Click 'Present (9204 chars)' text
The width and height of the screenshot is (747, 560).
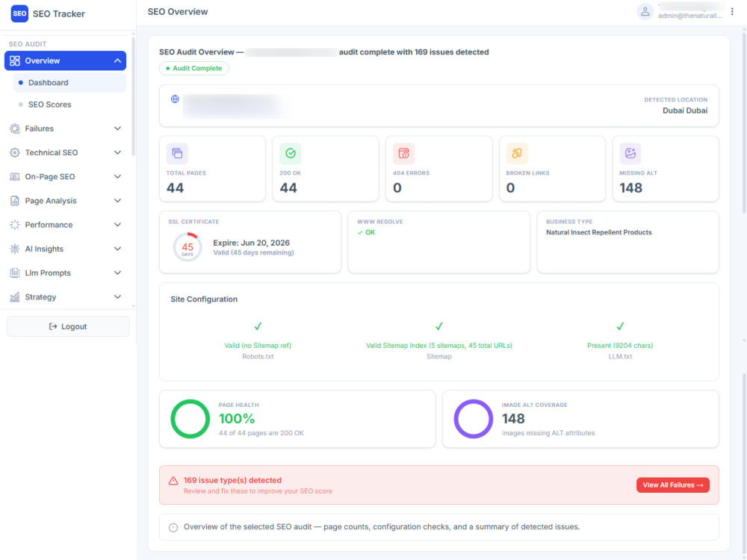(x=620, y=346)
